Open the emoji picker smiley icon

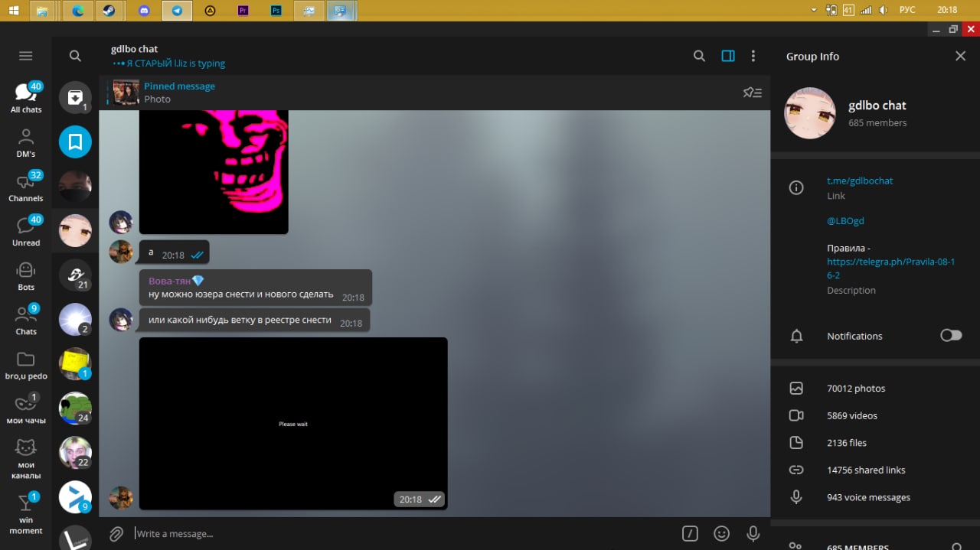pyautogui.click(x=721, y=533)
